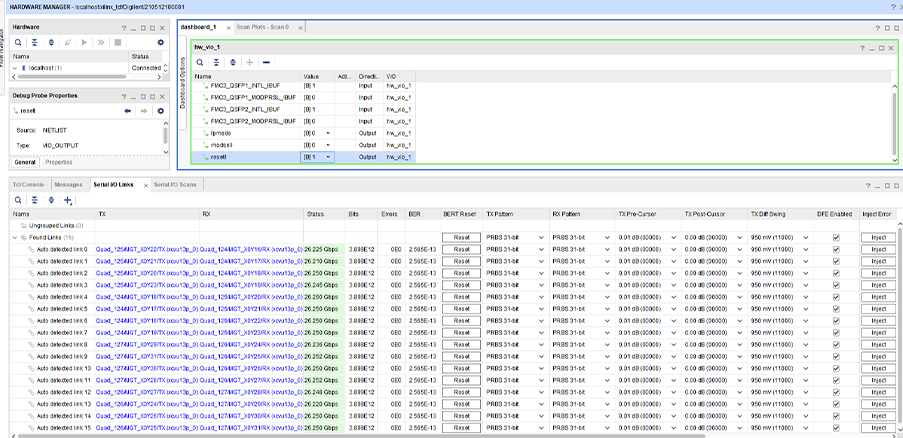Open TX Pattern dropdown for link 0

(540, 249)
